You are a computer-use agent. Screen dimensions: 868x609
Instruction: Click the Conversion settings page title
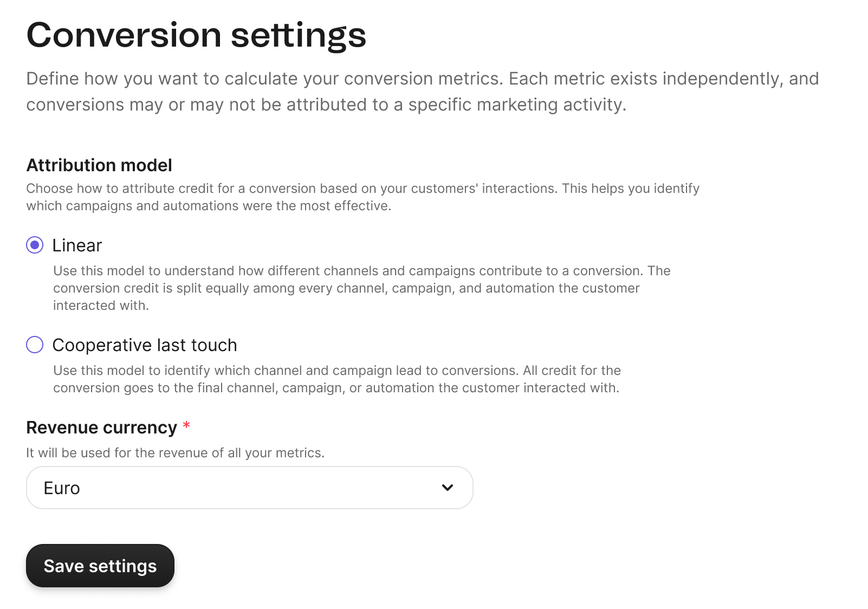click(x=196, y=35)
